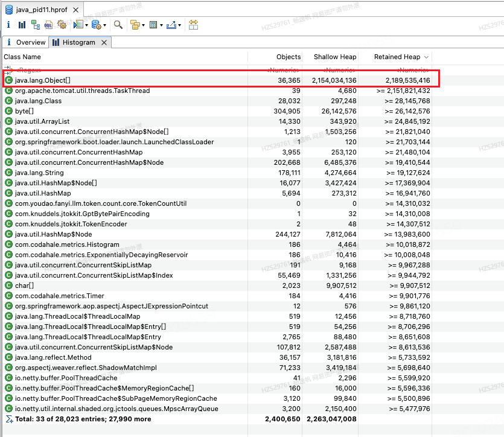The width and height of the screenshot is (504, 437).
Task: Click the Run Expert System Test icon
Action: 78,25
